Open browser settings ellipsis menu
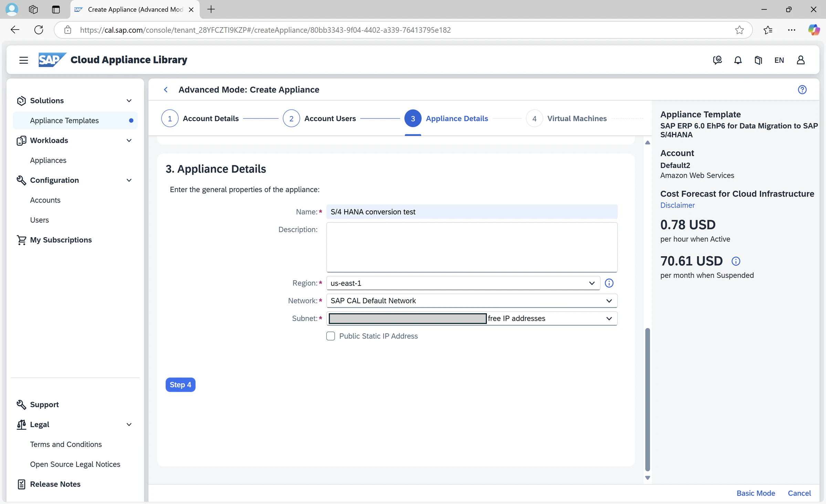This screenshot has width=826, height=504. pos(792,30)
